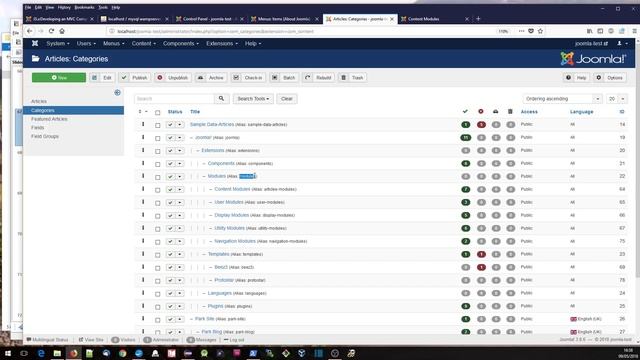The height and width of the screenshot is (360, 640).
Task: Click the search magnifier icon
Action: click(x=221, y=98)
